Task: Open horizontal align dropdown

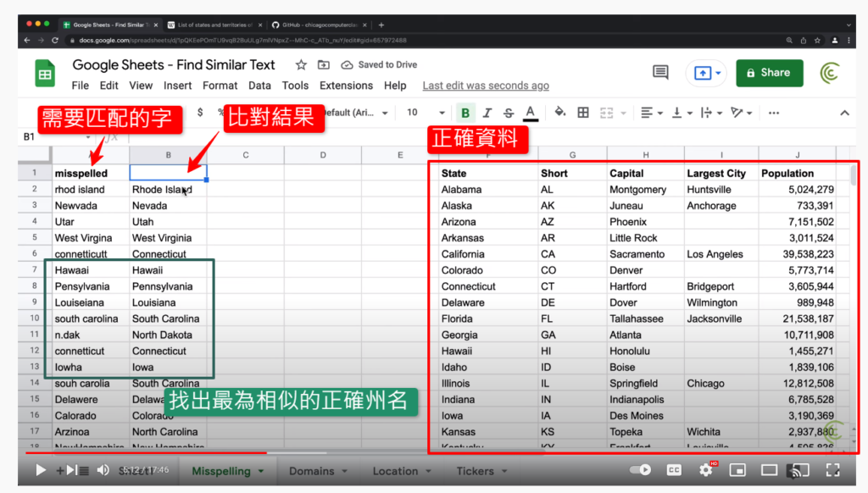Action: point(652,113)
